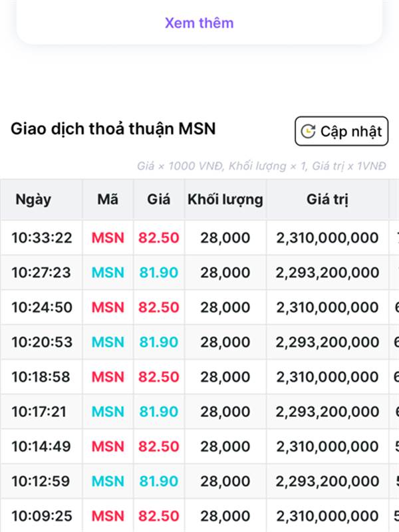Open MSN ticker at 10:20:53
Screen dimensions: 399x532
click(x=108, y=342)
